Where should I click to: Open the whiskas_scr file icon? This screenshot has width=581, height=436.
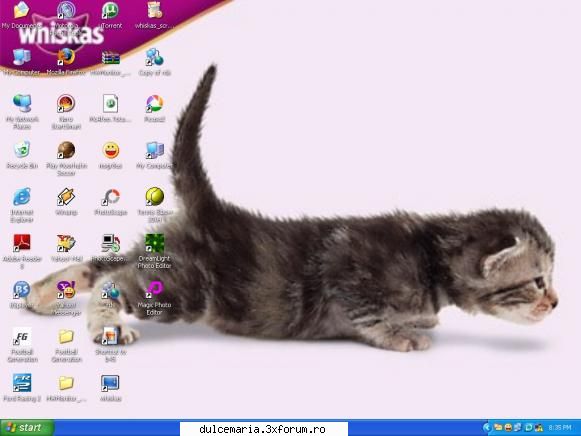(154, 10)
